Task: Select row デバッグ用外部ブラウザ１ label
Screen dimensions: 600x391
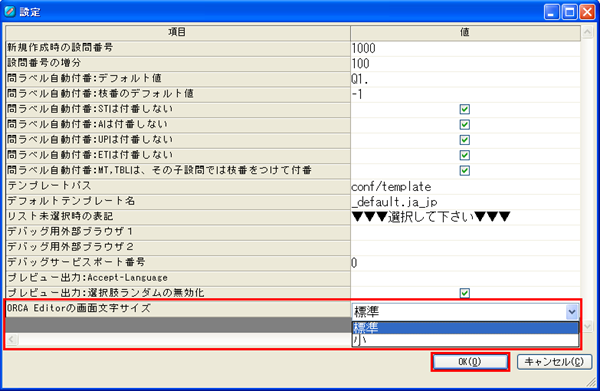Action: pyautogui.click(x=178, y=232)
